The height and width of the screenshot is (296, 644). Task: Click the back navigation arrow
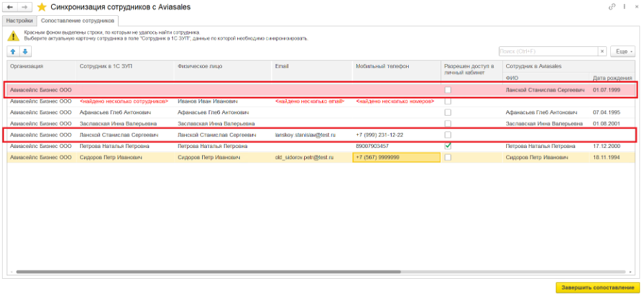pos(10,7)
